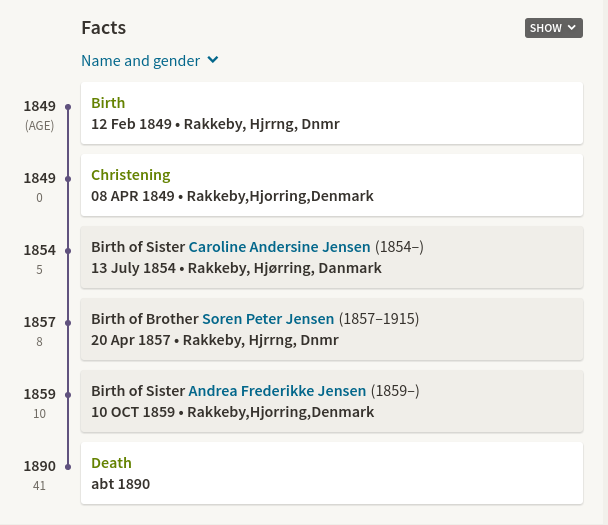Expand the Name and gender section
This screenshot has height=525, width=608.
[149, 61]
